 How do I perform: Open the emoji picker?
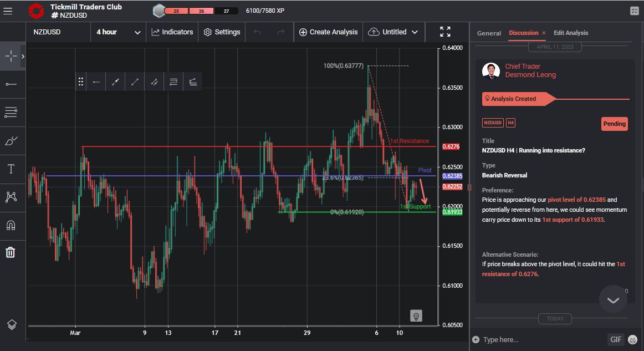pyautogui.click(x=632, y=339)
